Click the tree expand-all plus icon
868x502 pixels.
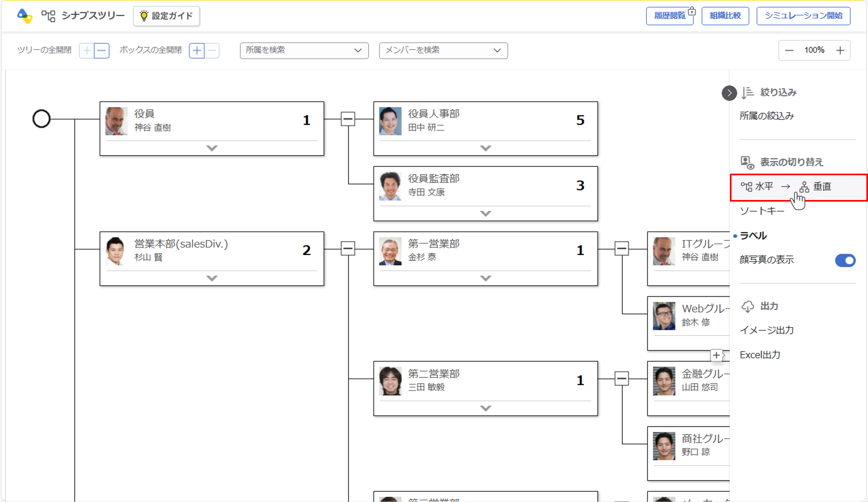tap(87, 51)
